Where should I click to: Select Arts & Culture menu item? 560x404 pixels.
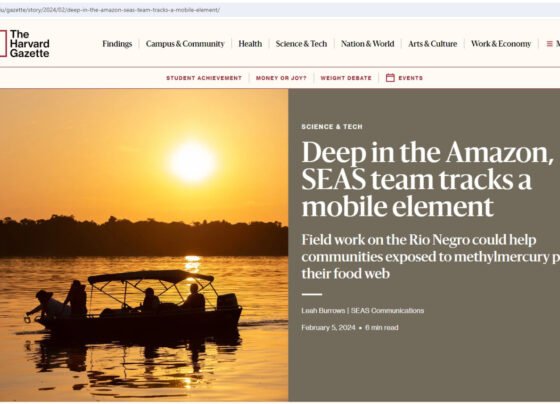pos(432,44)
